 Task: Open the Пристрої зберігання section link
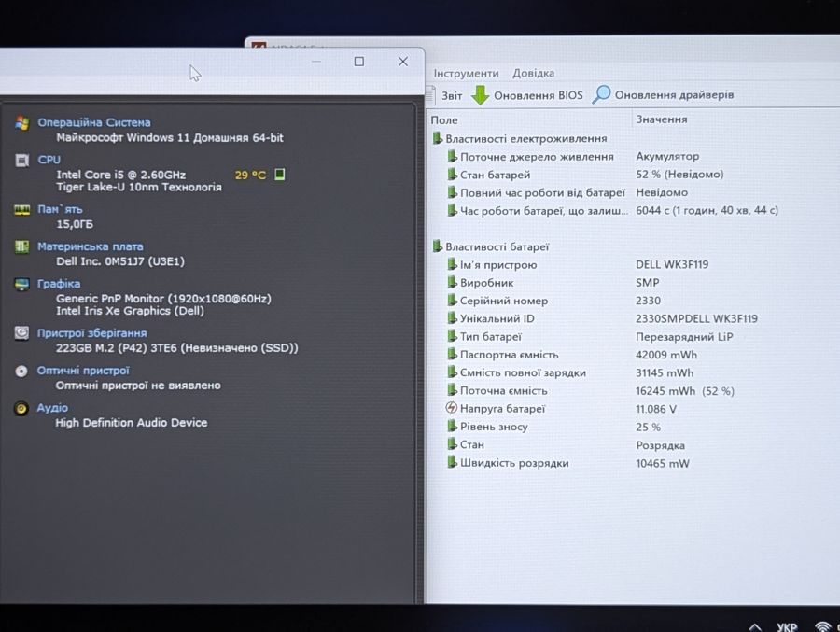tap(91, 333)
